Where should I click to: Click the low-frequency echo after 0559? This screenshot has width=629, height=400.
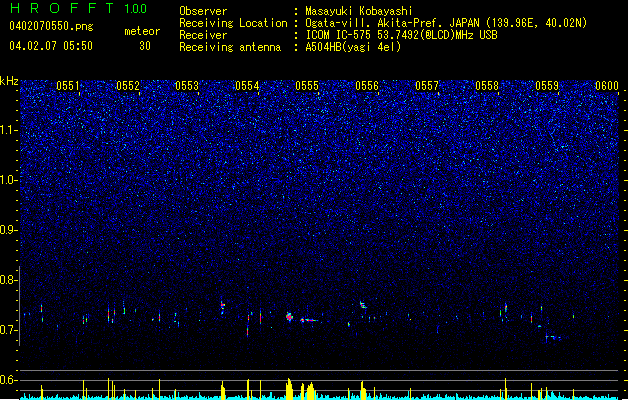[553, 337]
